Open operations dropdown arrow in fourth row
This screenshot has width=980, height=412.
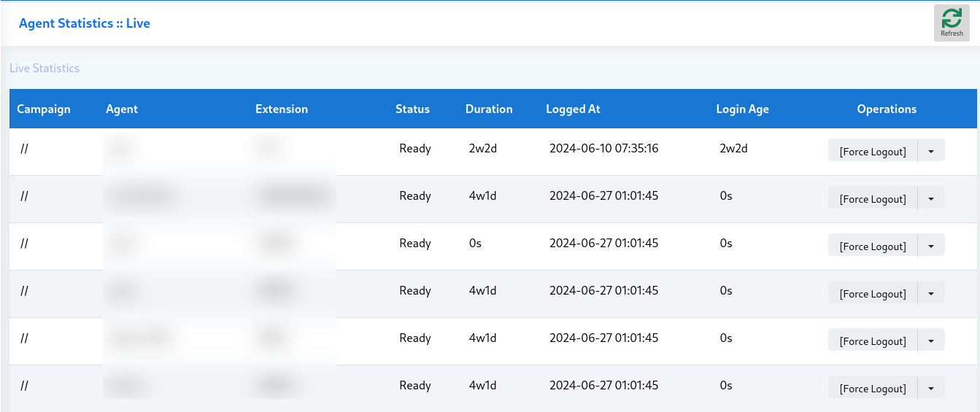pyautogui.click(x=931, y=293)
